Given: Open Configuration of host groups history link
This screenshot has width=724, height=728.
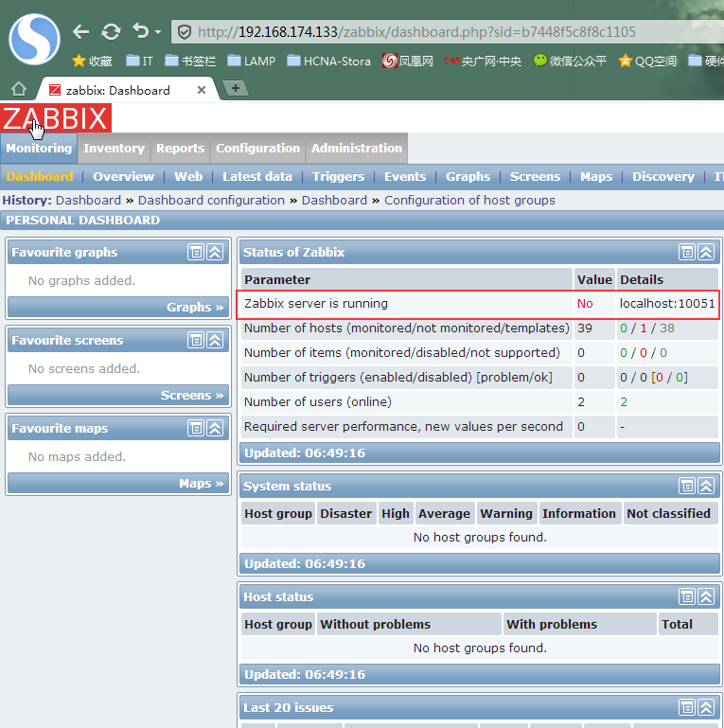Looking at the screenshot, I should [x=469, y=200].
